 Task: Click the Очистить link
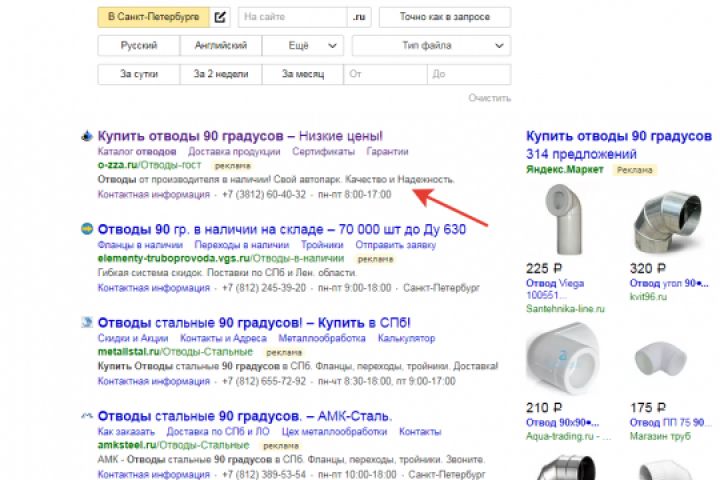(489, 98)
